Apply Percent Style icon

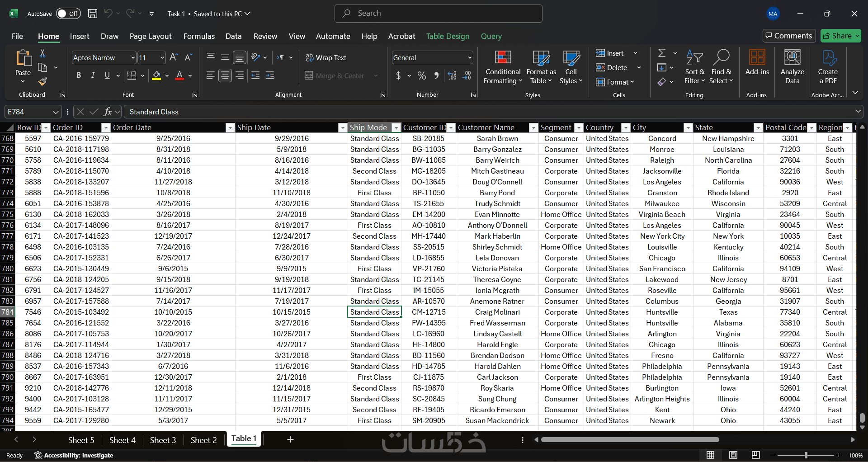click(x=422, y=75)
